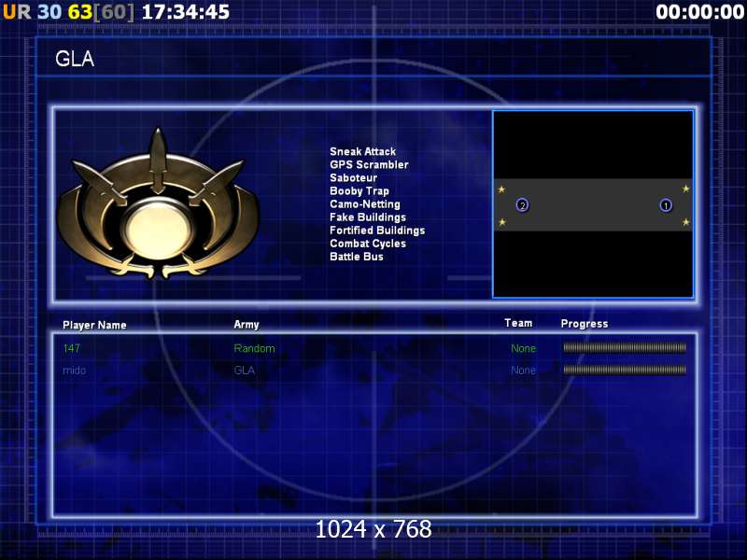Select the Saboteur entry
Viewport: 747px width, 560px height.
coord(353,177)
